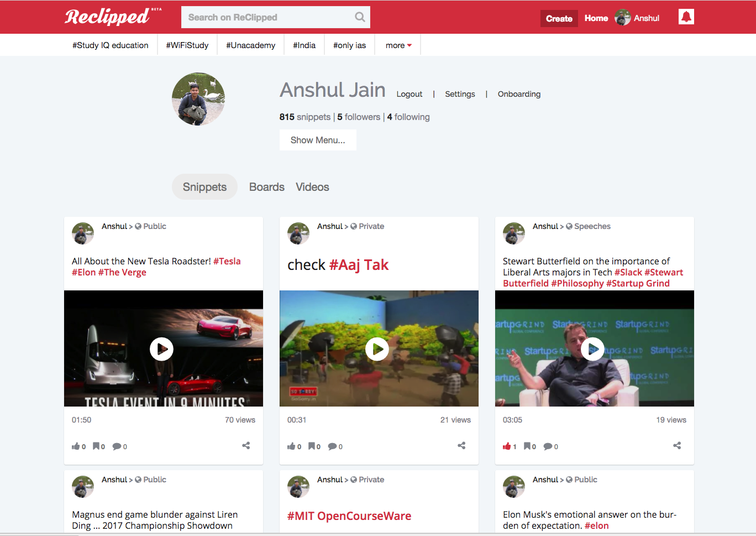This screenshot has width=756, height=536.
Task: Switch to the Boards tab
Action: 267,187
